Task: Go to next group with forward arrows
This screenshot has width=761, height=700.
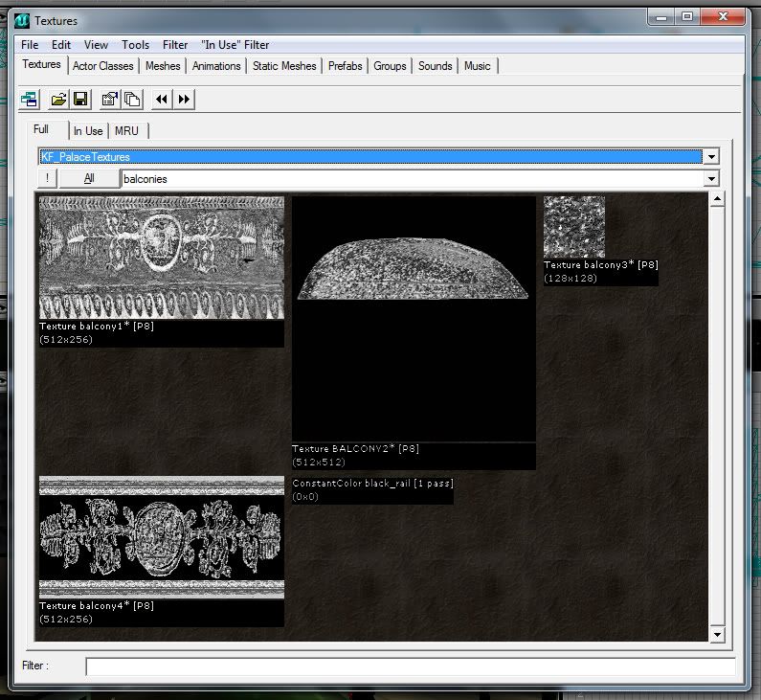Action: pos(185,99)
